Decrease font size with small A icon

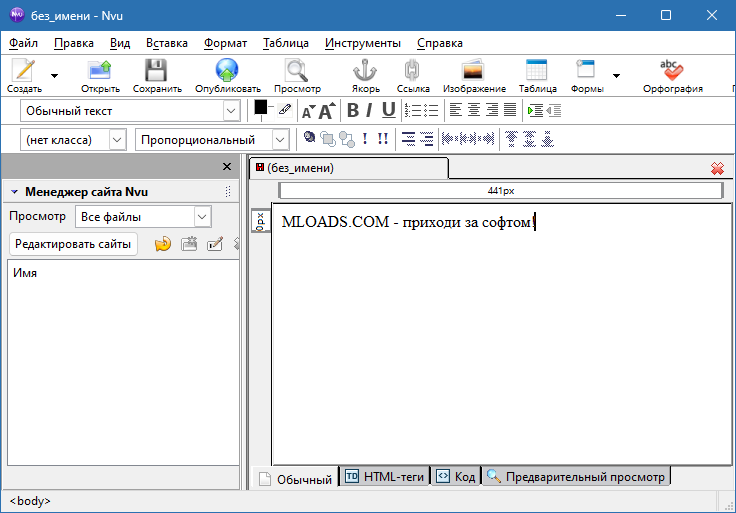coord(308,112)
